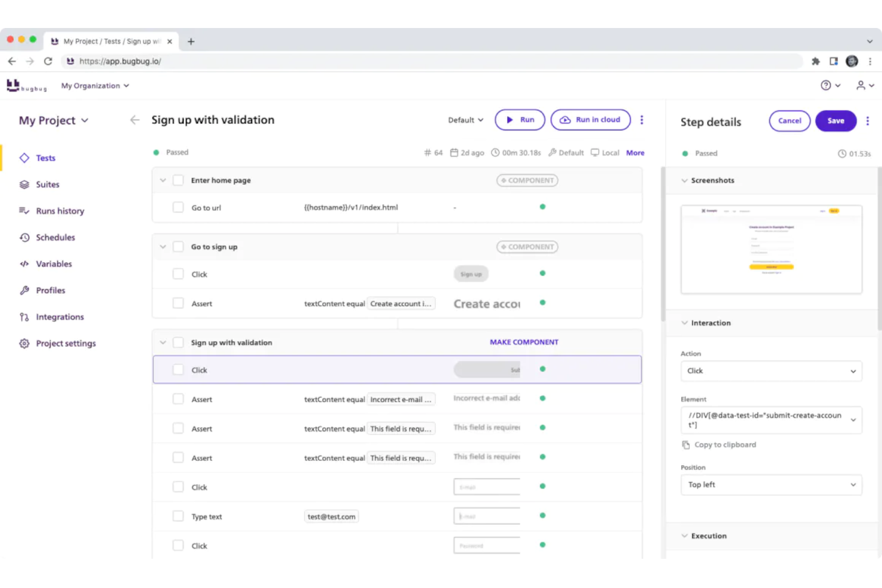Open Schedules in sidebar
The width and height of the screenshot is (882, 588).
click(55, 238)
